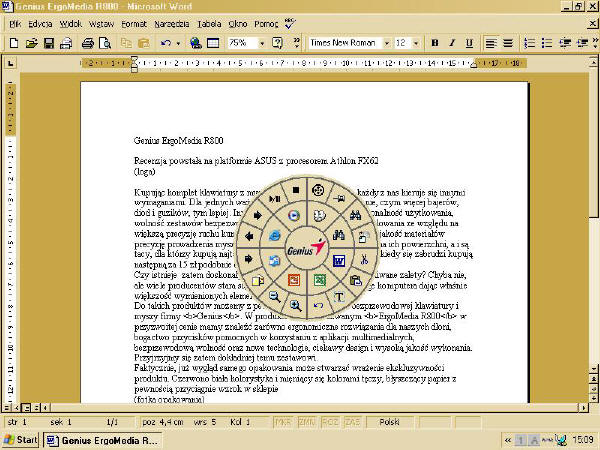Click the Start button
Viewport: 600px width, 450px height.
[x=21, y=440]
